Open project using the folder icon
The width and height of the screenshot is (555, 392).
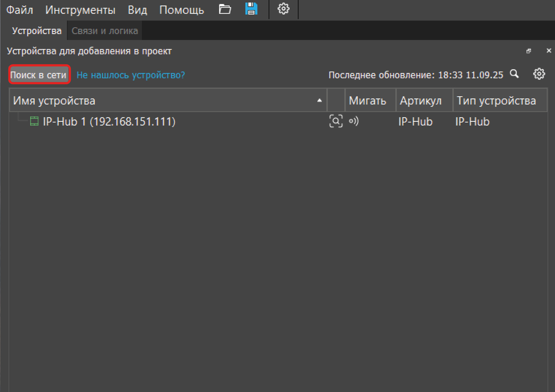225,9
